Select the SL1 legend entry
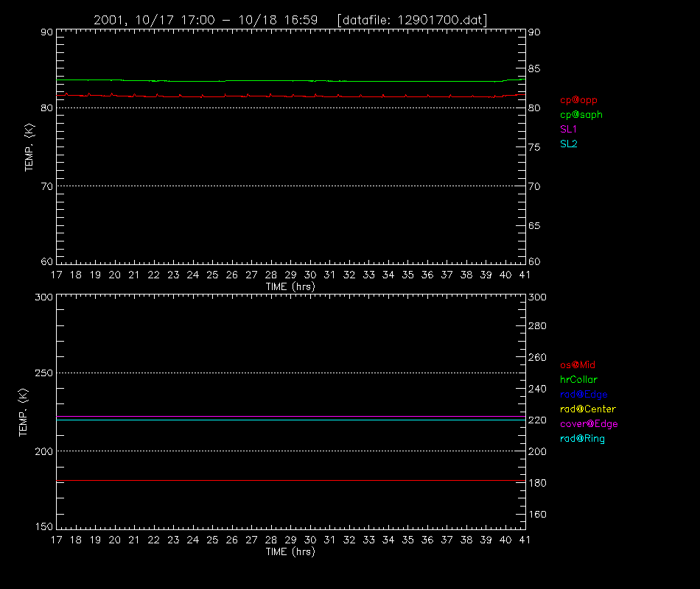700x589 pixels. click(x=568, y=130)
